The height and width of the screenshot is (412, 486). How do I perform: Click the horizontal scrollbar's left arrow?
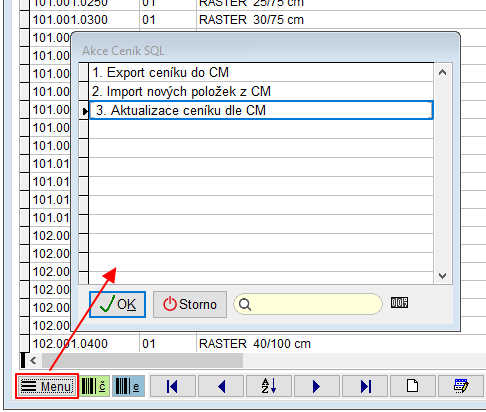pyautogui.click(x=33, y=360)
